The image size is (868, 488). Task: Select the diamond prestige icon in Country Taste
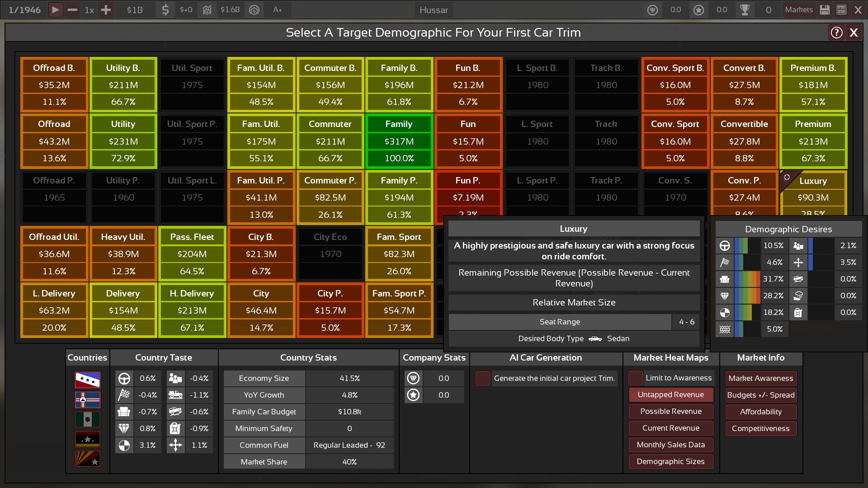point(124,428)
